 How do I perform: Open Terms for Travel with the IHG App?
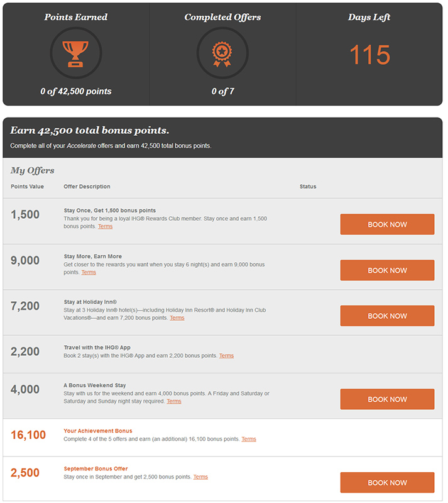click(x=227, y=357)
